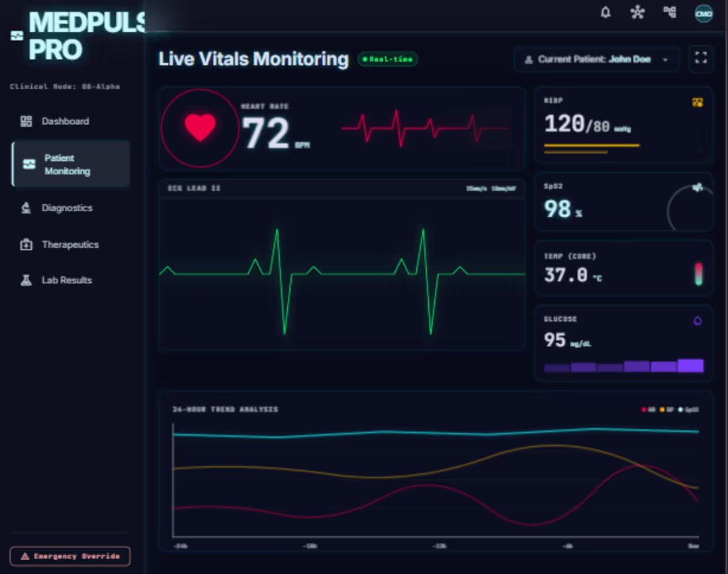Click the 98 SpO2 value
728x574 pixels.
click(x=558, y=209)
